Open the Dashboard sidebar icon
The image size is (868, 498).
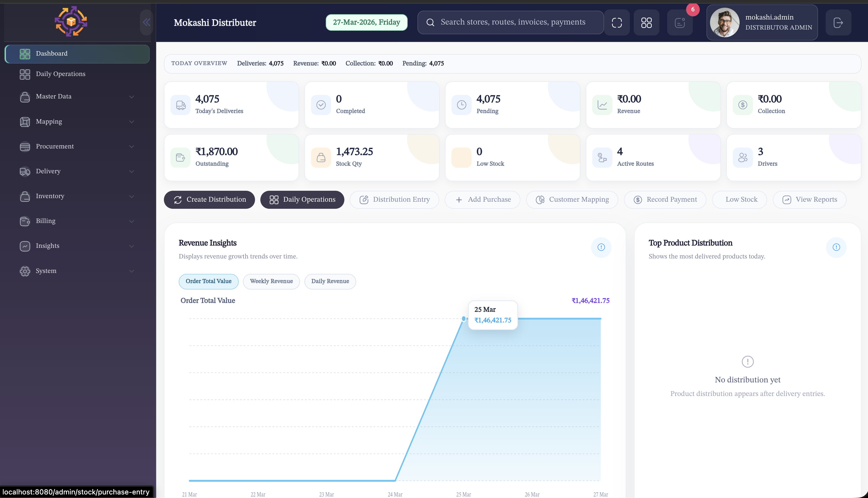[25, 54]
